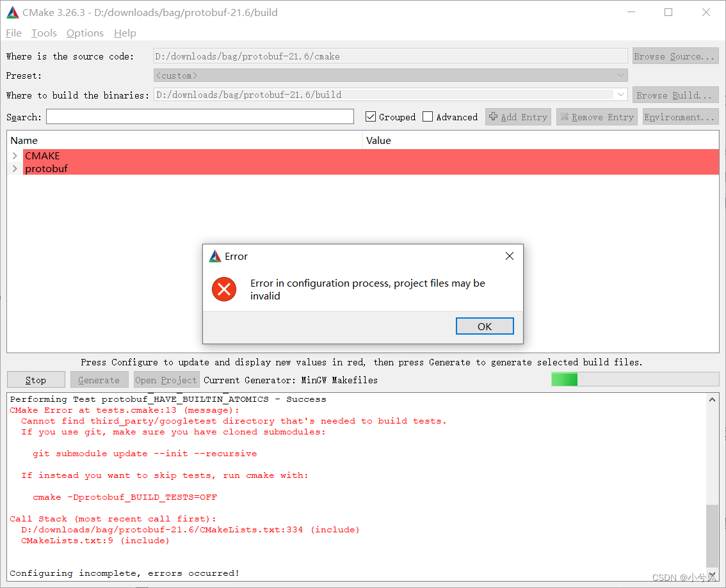Expand the protobuf group
The height and width of the screenshot is (588, 726).
(x=15, y=168)
